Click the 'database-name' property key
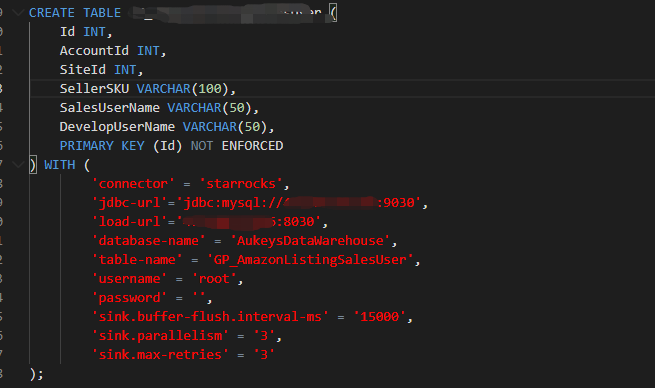Viewport: 655px width, 388px height. (148, 241)
